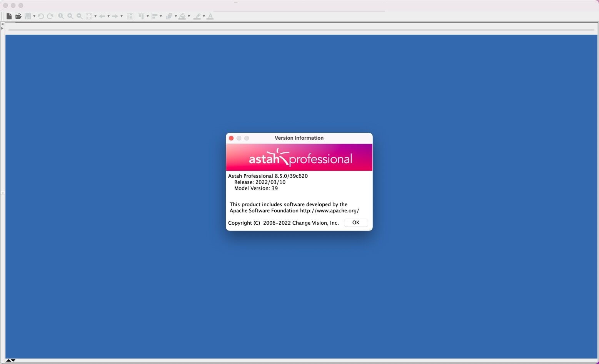Click the 'Astah Professional 8.5.0/39c620' text
The image size is (599, 364).
[x=268, y=176]
